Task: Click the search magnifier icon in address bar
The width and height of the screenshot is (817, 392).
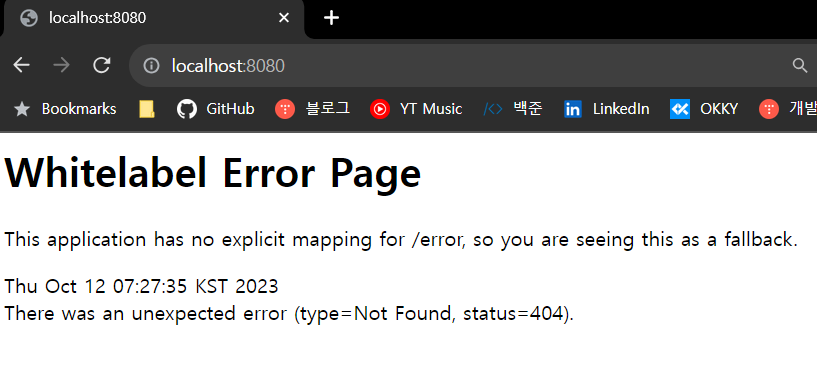Action: [x=799, y=66]
